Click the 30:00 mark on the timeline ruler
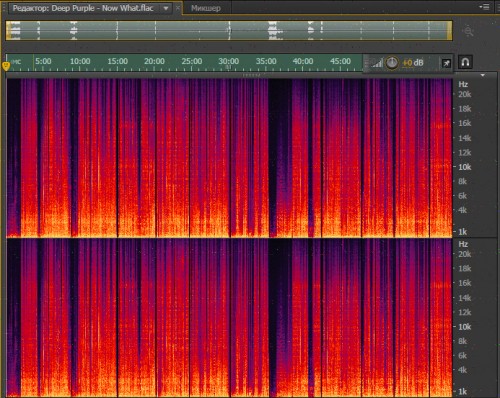Image resolution: width=500 pixels, height=398 pixels. click(229, 61)
